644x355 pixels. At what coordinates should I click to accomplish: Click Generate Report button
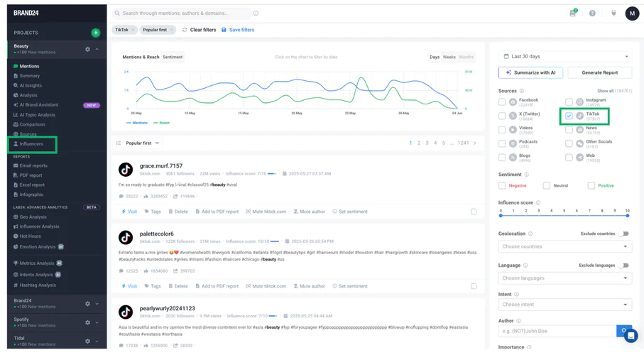point(600,72)
